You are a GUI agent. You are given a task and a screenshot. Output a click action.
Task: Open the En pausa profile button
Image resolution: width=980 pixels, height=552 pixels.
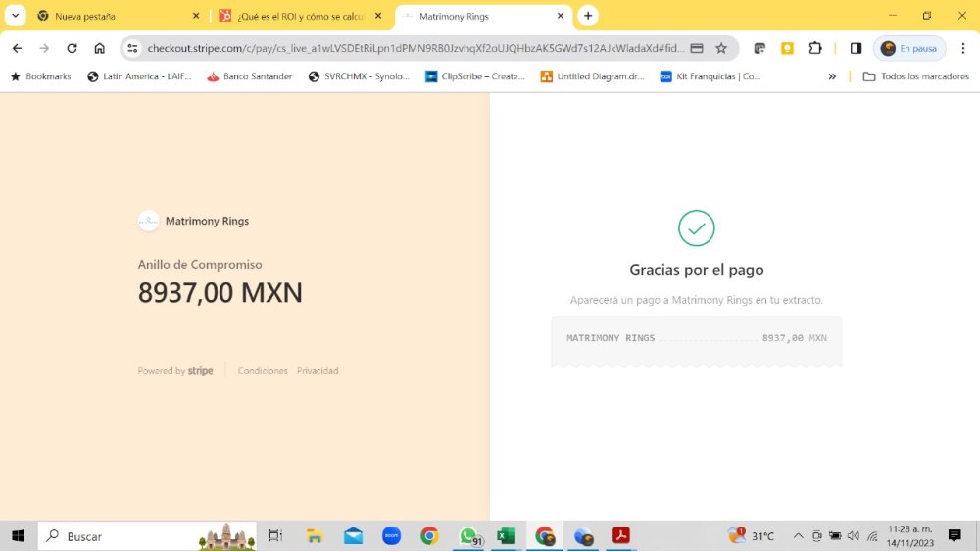click(x=909, y=48)
